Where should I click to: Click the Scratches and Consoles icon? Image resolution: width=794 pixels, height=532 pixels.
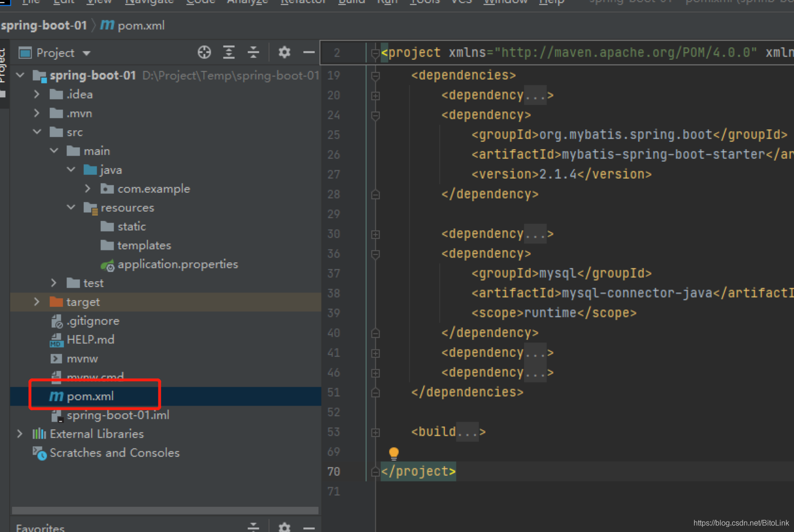39,453
